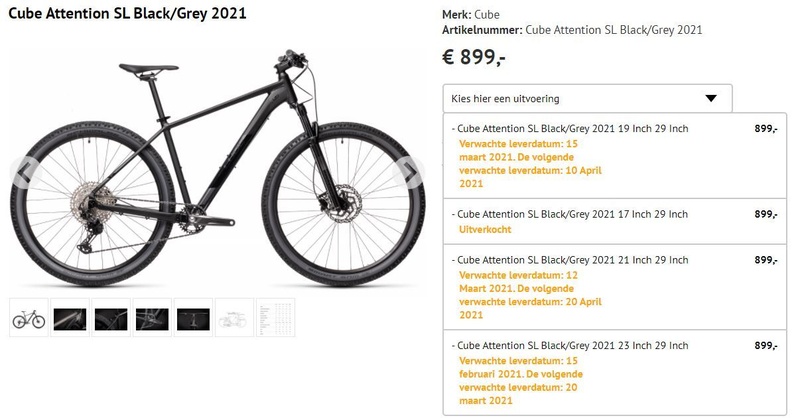Image resolution: width=800 pixels, height=418 pixels.
Task: View the fifth thumbnail showing the handlebar
Action: point(193,319)
